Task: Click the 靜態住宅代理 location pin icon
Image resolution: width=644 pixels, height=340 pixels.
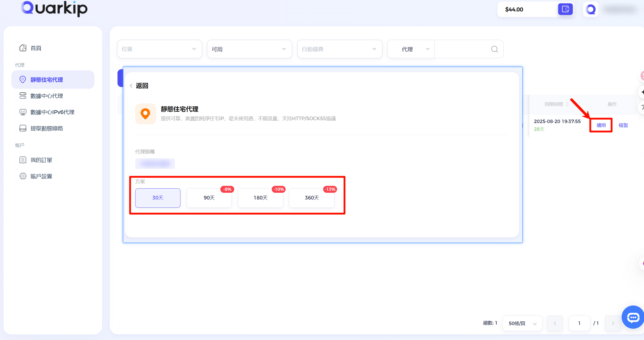Action: coord(23,80)
